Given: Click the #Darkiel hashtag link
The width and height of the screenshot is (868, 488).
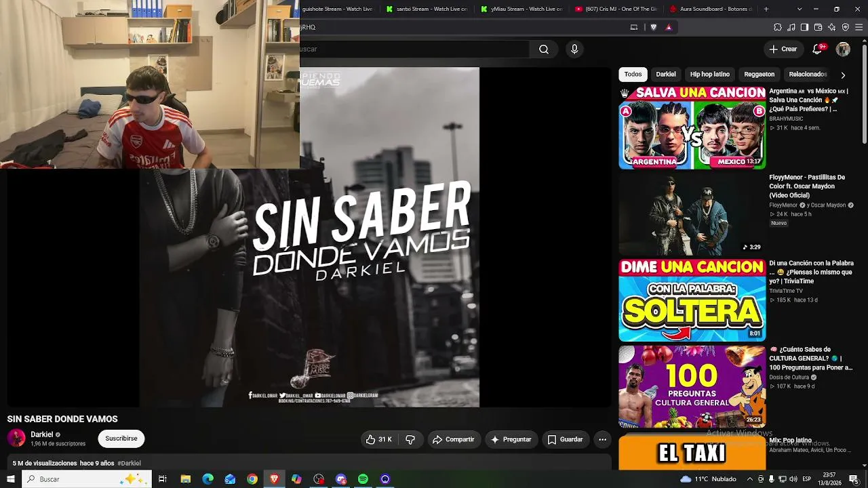Looking at the screenshot, I should [x=129, y=464].
